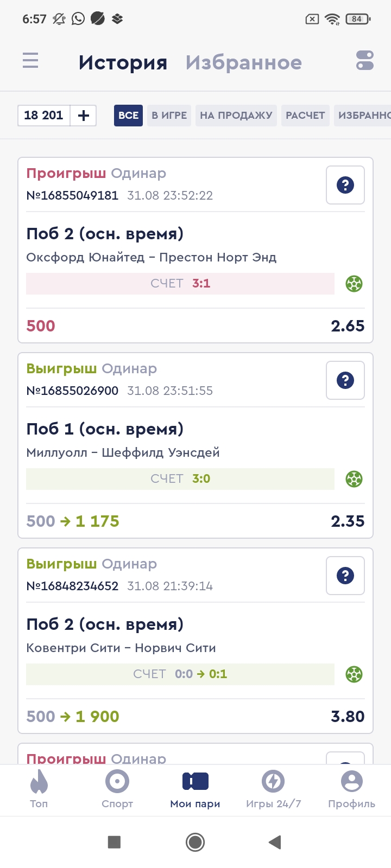Open the Профиль page

click(351, 789)
